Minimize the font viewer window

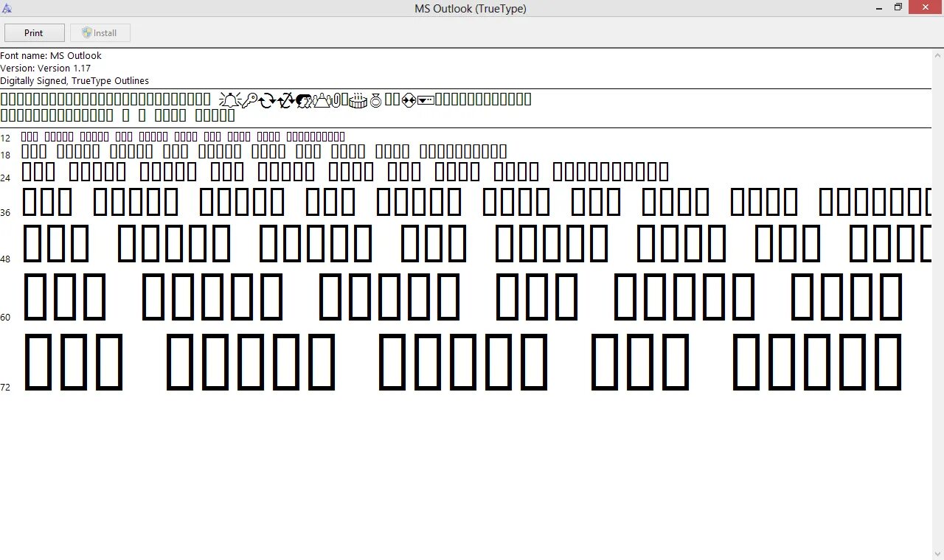coord(879,7)
